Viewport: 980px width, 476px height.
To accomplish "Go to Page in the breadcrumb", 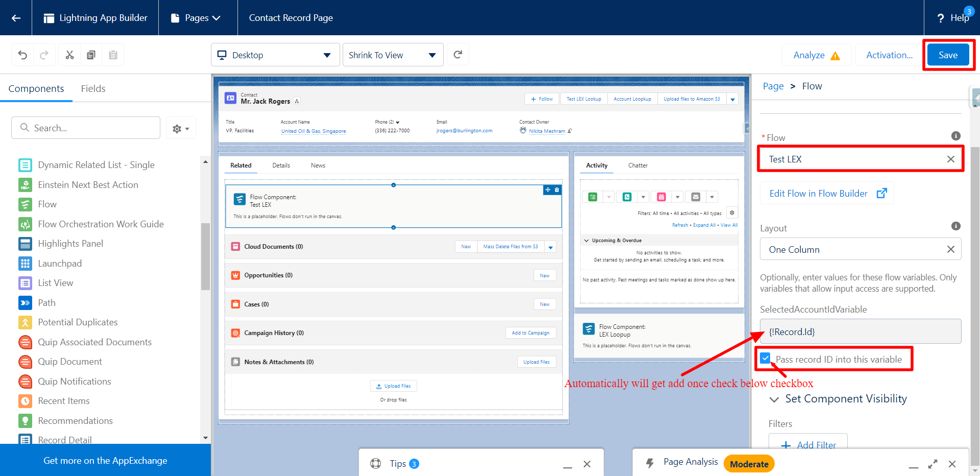I will click(x=773, y=86).
